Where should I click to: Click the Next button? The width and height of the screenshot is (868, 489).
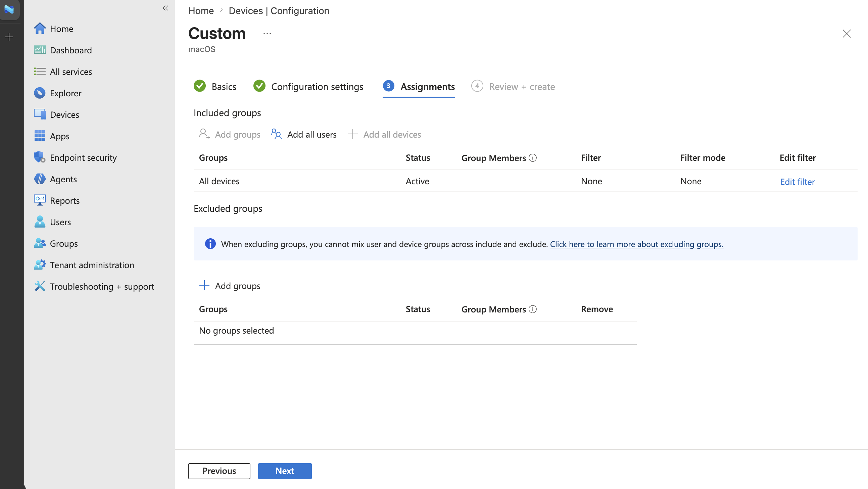click(285, 471)
